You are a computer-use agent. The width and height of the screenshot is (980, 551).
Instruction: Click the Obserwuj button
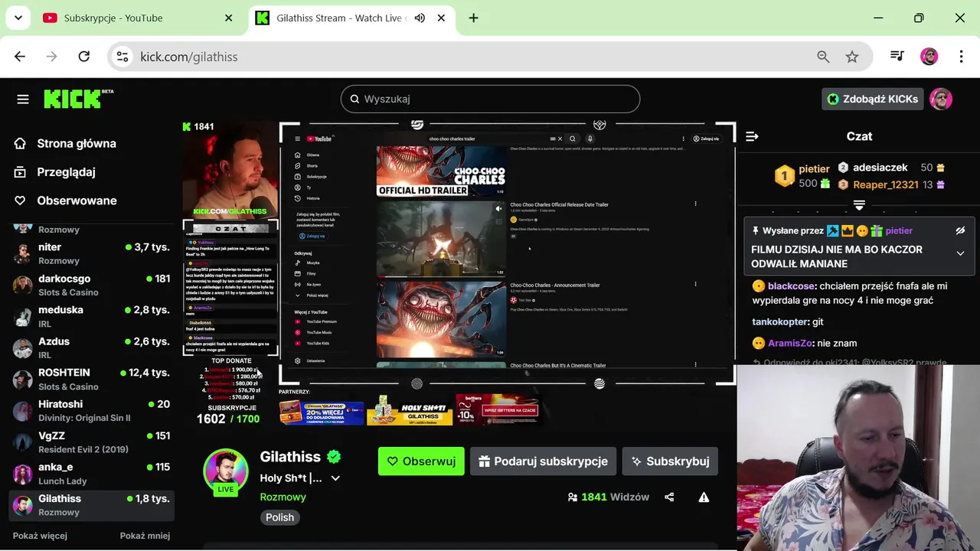pyautogui.click(x=421, y=461)
